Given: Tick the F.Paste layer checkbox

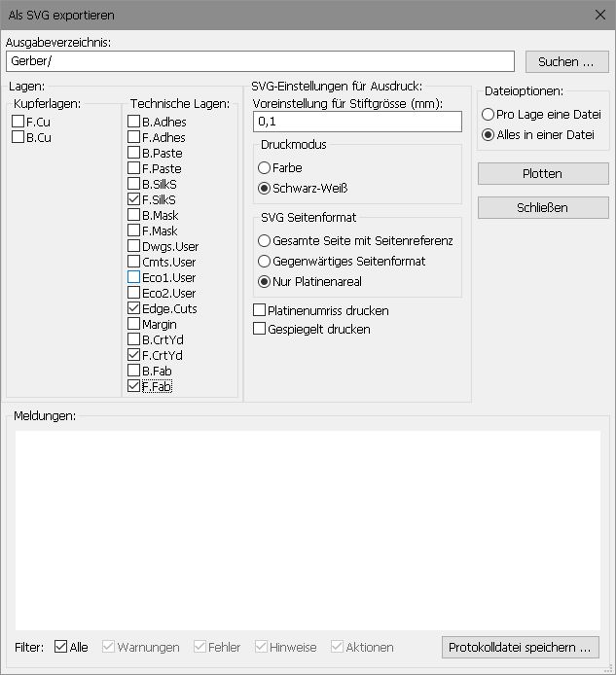Looking at the screenshot, I should [134, 168].
